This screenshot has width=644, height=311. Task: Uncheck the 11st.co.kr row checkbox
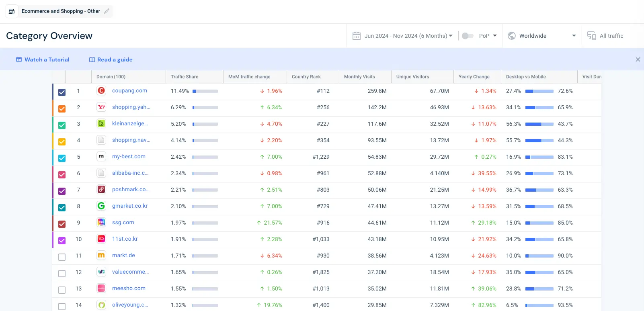click(x=62, y=241)
